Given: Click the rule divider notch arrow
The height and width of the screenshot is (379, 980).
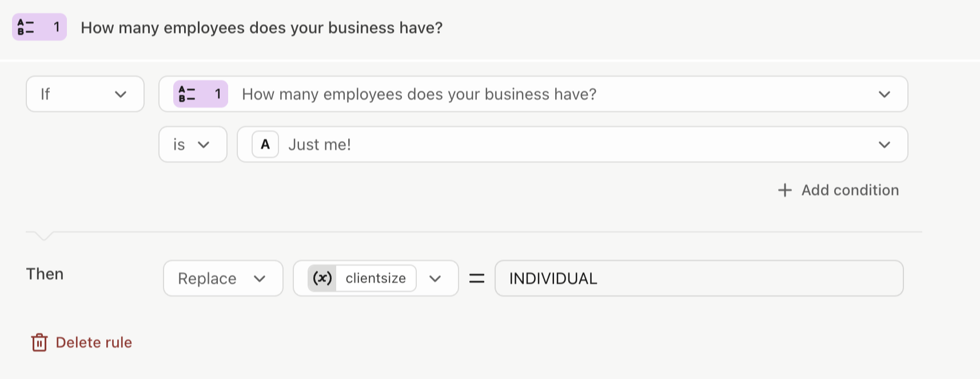Looking at the screenshot, I should point(43,235).
